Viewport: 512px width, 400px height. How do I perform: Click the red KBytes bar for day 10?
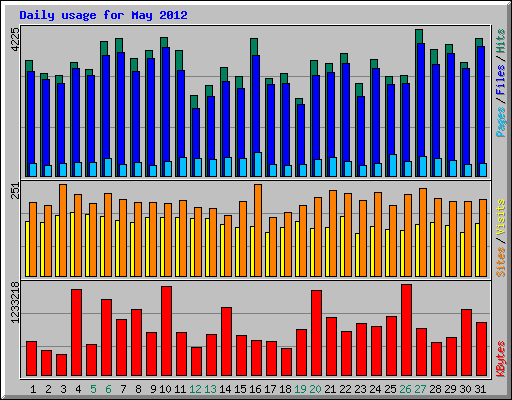[166, 331]
